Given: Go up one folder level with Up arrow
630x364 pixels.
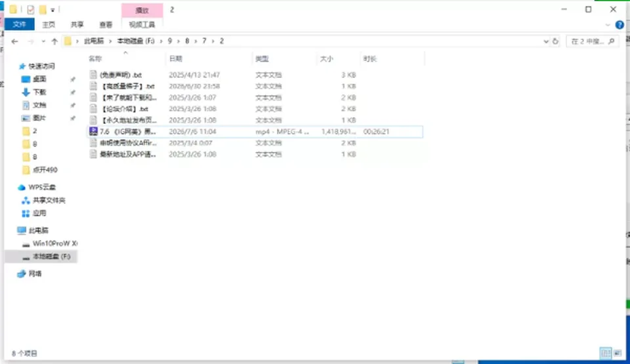Looking at the screenshot, I should click(x=54, y=41).
